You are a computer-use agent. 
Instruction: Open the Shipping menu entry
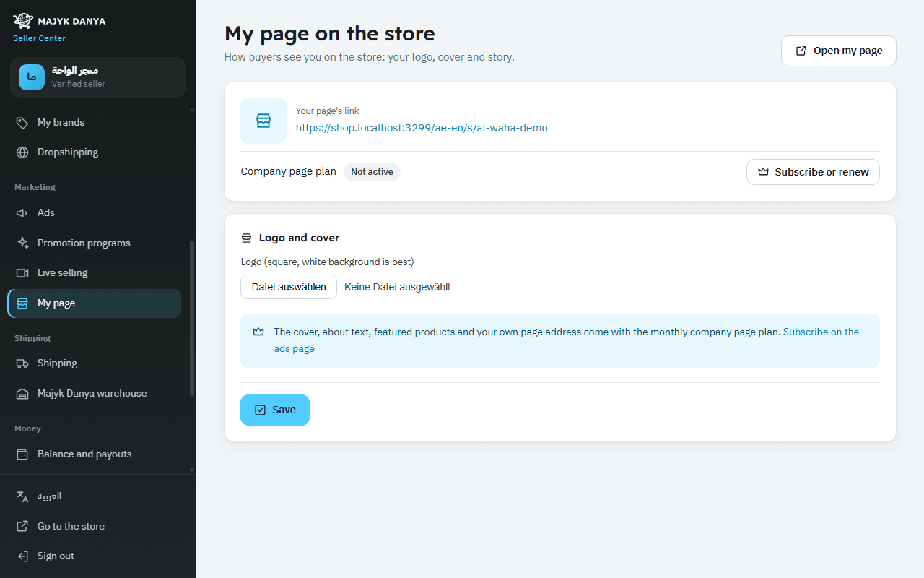tap(95, 363)
